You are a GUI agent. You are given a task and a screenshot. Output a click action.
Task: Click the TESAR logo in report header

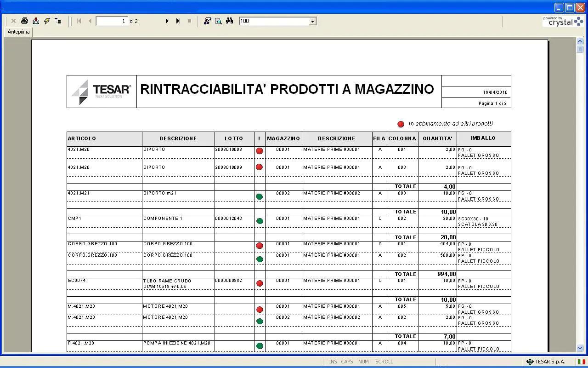pyautogui.click(x=102, y=92)
